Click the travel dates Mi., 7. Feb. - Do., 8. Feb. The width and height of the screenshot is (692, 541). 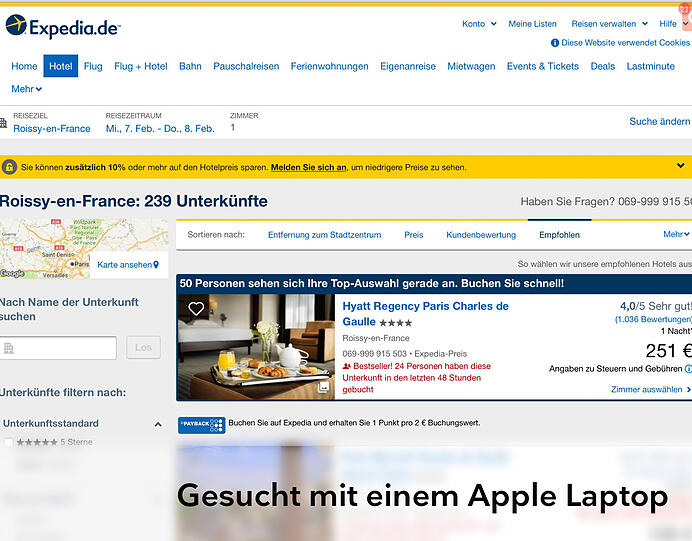pos(160,128)
